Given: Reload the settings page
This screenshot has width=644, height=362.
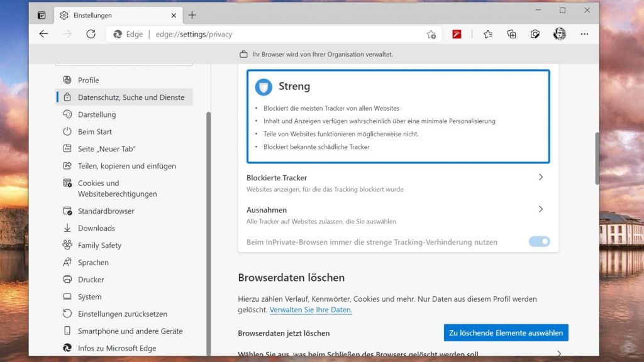Looking at the screenshot, I should pyautogui.click(x=91, y=34).
